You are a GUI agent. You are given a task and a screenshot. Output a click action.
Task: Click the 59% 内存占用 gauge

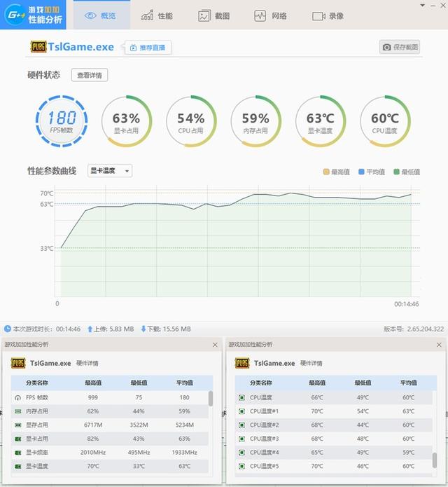click(255, 121)
